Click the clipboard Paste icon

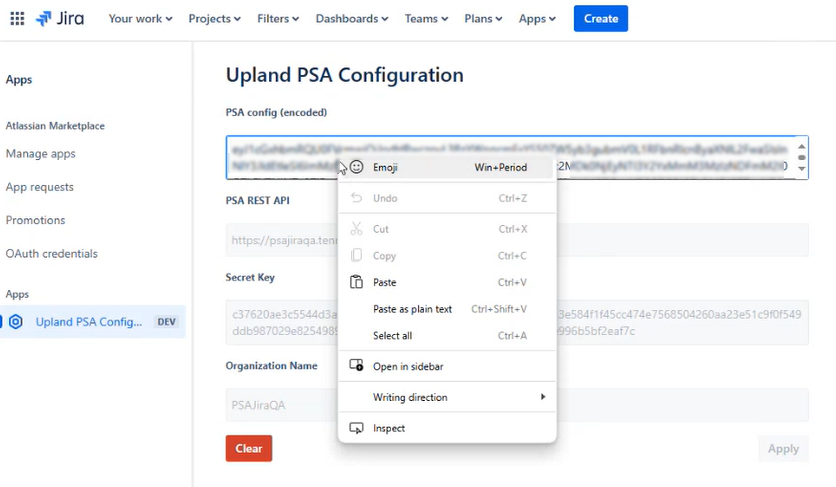356,282
